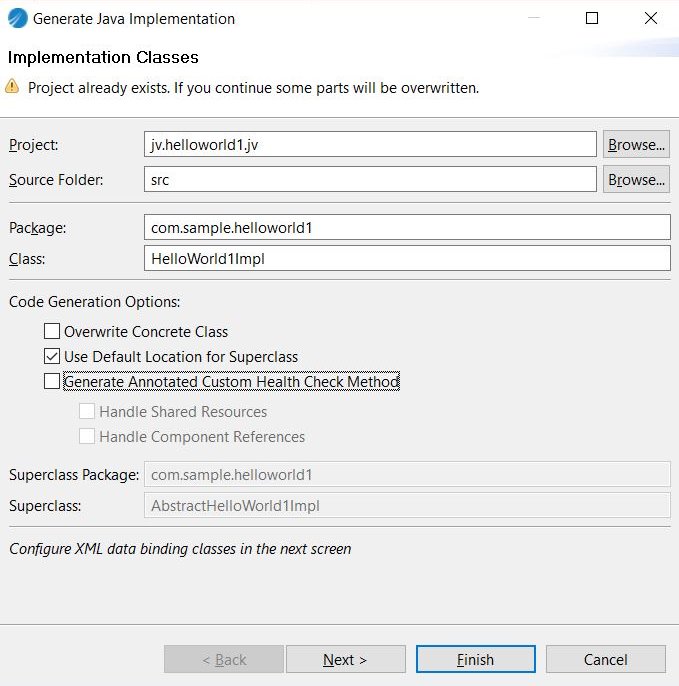The width and height of the screenshot is (679, 686).
Task: Click Handle Shared Resources checkbox
Action: tap(87, 411)
